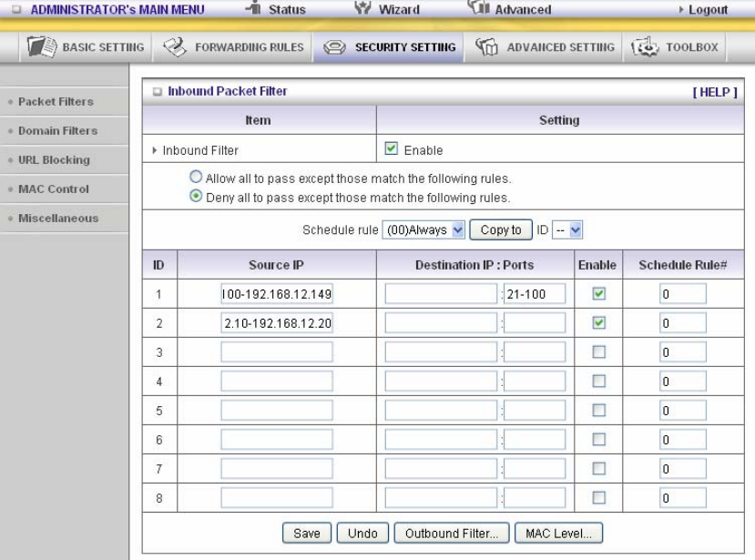Open URL Blocking in the sidebar
The height and width of the screenshot is (560, 755).
54,160
